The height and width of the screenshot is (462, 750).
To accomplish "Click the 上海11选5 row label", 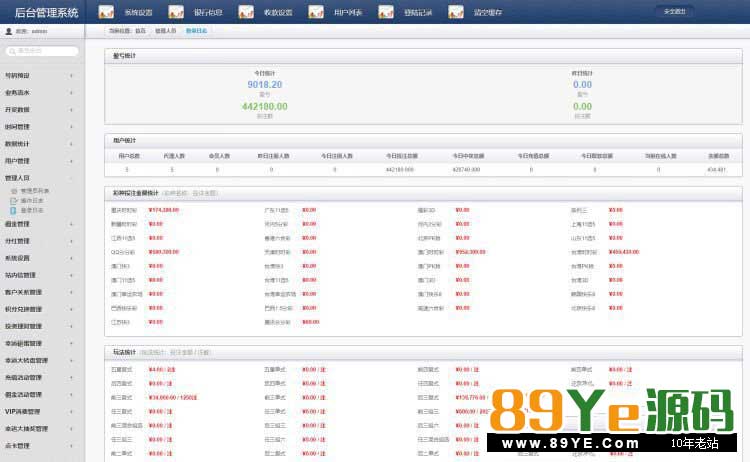I will (583, 224).
